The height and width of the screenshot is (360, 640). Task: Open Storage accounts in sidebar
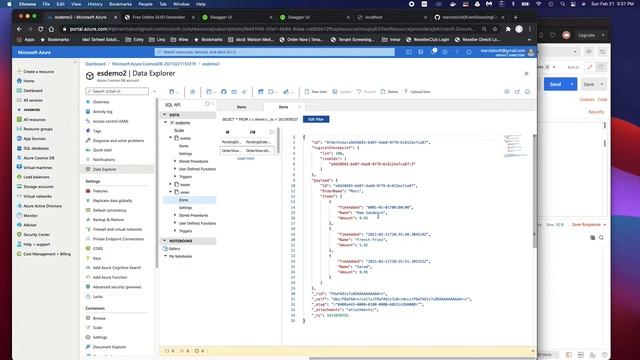35,187
